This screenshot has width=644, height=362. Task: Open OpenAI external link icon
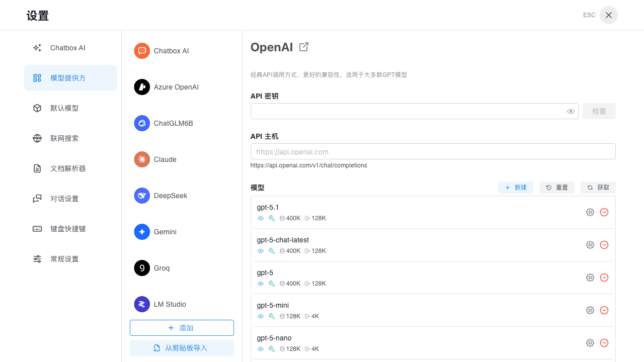303,47
